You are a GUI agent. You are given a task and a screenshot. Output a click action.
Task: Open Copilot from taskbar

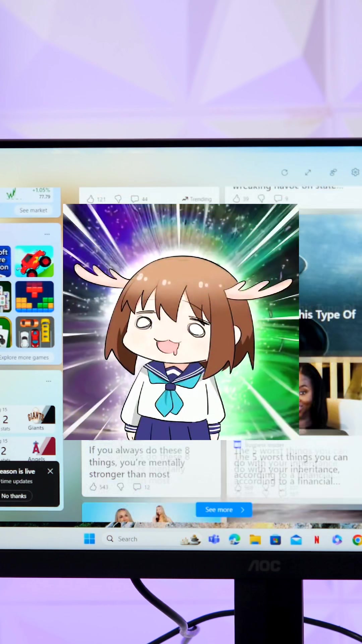[337, 540]
